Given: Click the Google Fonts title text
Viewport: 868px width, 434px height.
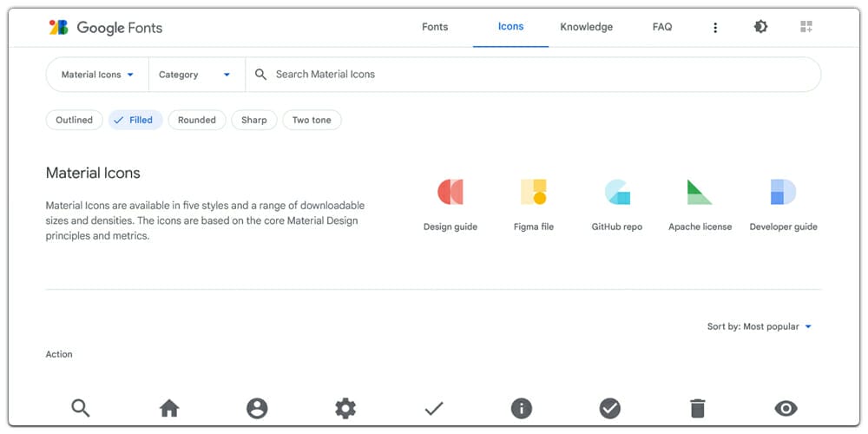Looking at the screenshot, I should pos(120,28).
